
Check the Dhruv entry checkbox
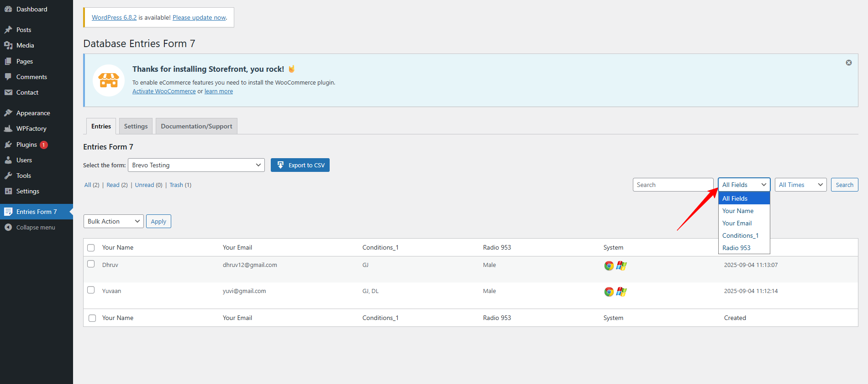[x=91, y=264]
